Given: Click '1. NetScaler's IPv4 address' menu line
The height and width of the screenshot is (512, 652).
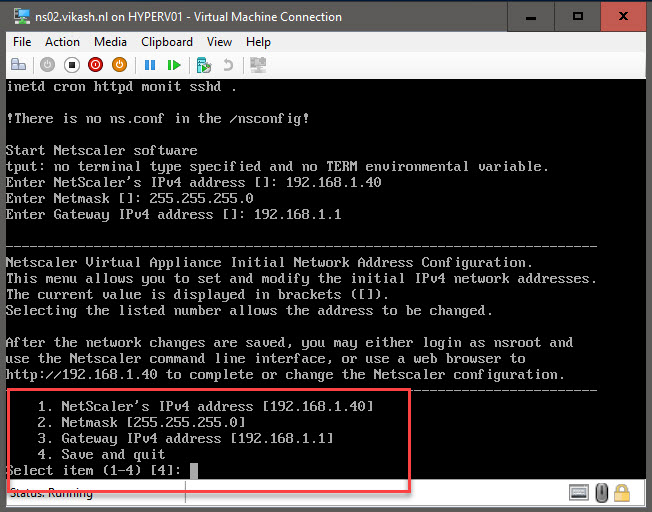Looking at the screenshot, I should [205, 406].
